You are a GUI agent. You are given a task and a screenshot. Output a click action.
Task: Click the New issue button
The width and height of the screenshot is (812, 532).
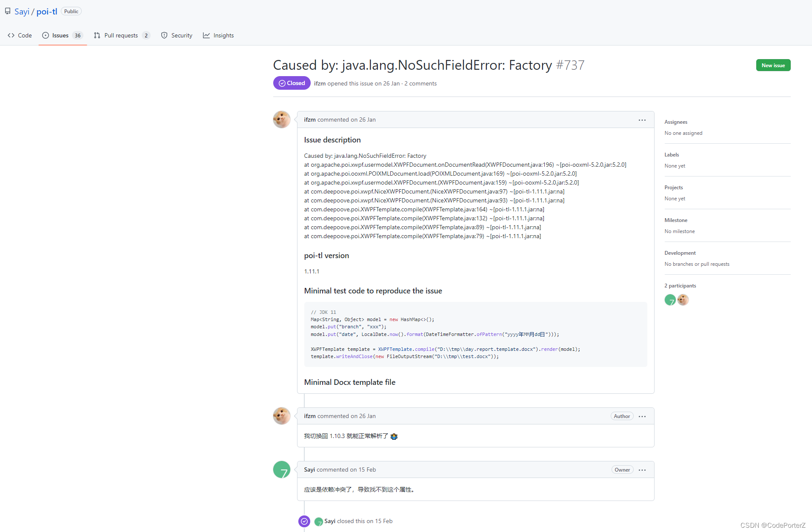pos(773,65)
